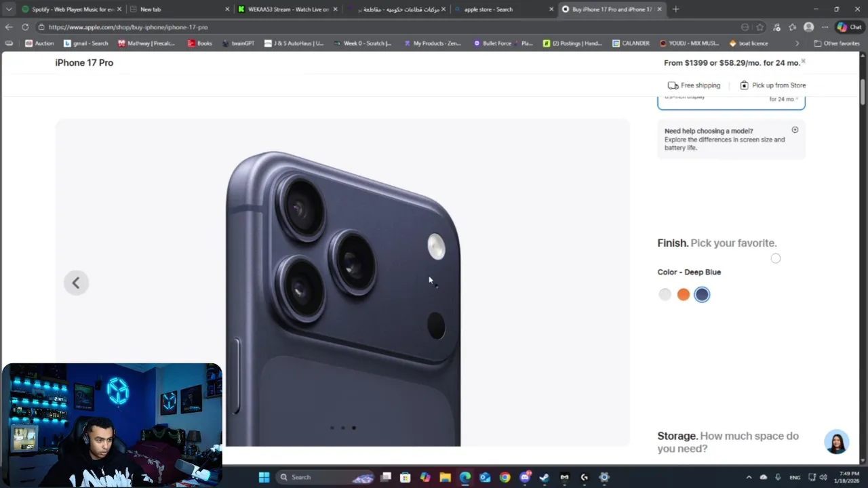Click the Pick up from Store link
The height and width of the screenshot is (488, 868).
pos(772,85)
